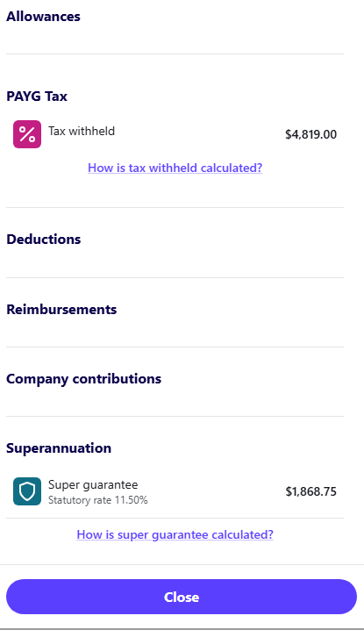Viewport: 364px width, 630px height.
Task: Click the divider under the Super guarantee row
Action: click(175, 518)
